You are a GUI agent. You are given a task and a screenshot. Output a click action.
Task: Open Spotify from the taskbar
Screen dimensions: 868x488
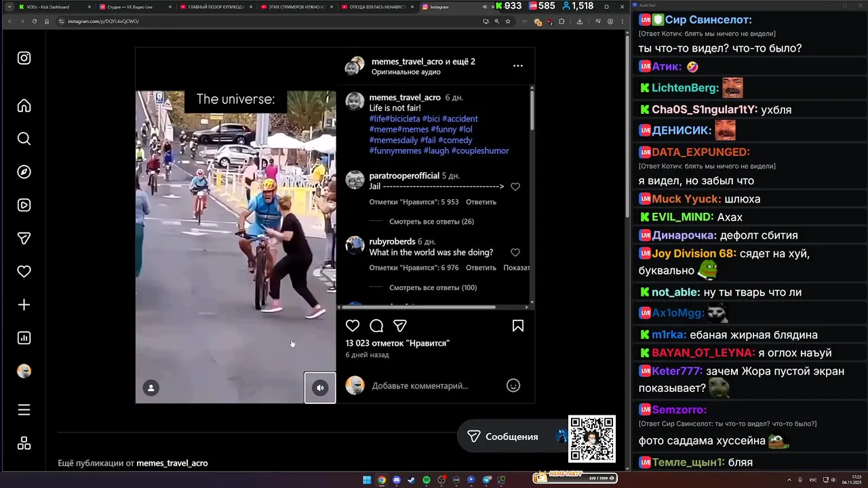[427, 480]
